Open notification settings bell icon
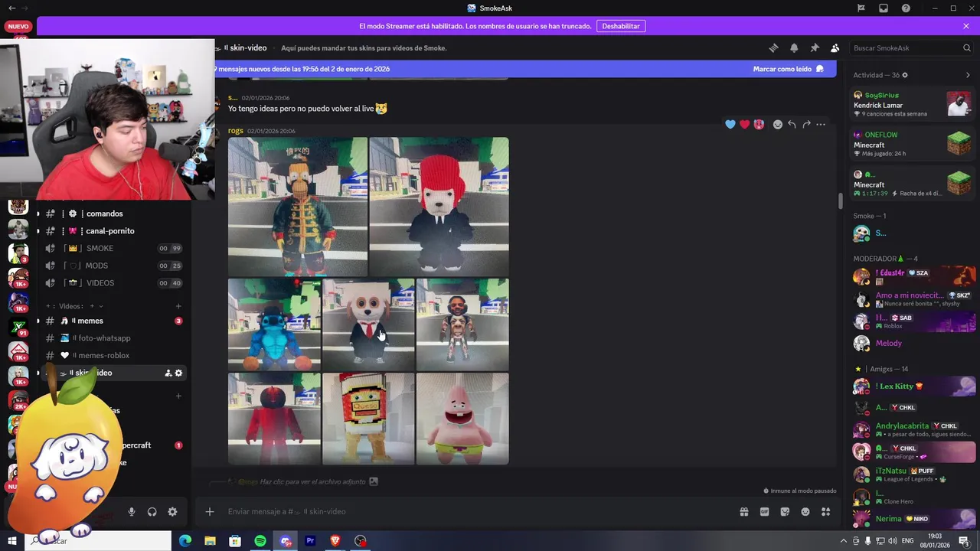The image size is (980, 551). 794,47
